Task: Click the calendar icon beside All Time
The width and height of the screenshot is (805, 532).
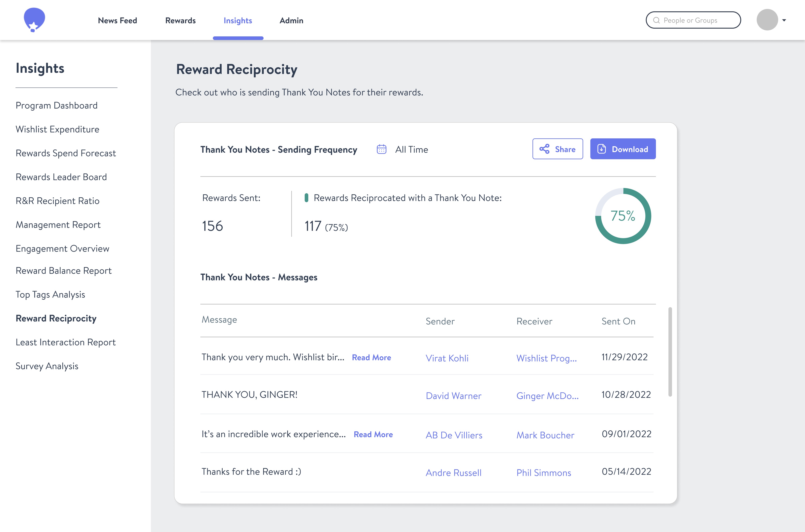Action: pos(381,149)
